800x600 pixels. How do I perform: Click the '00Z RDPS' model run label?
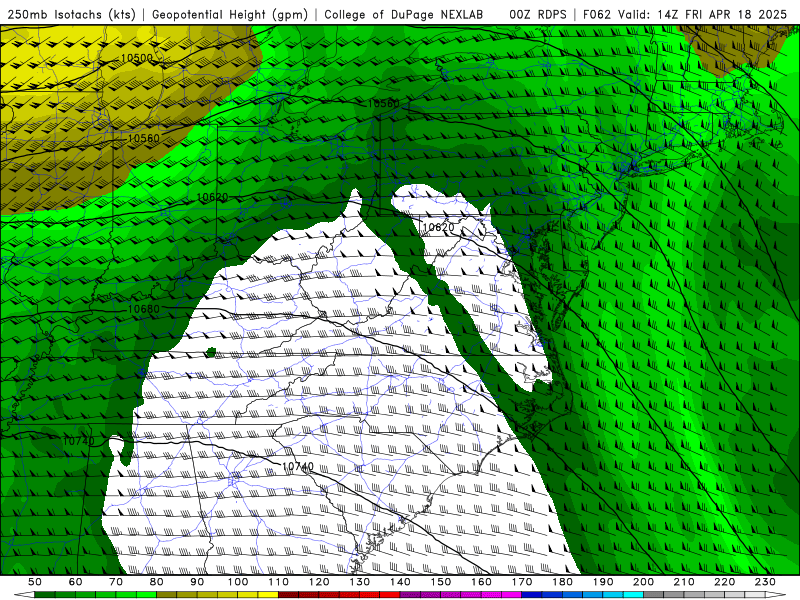click(538, 14)
